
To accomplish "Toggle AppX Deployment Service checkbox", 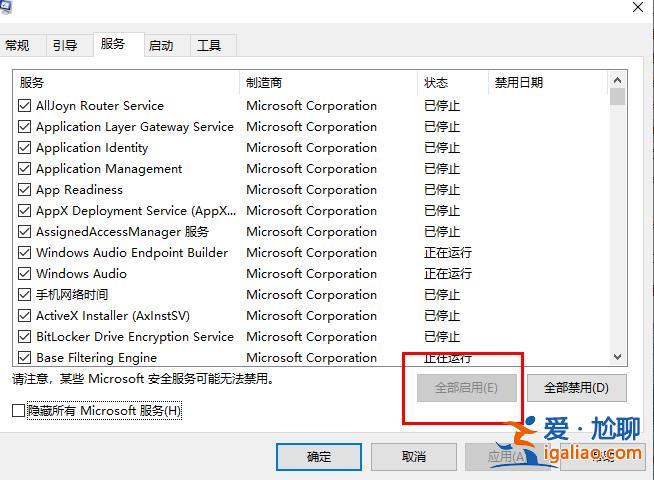I will click(25, 211).
